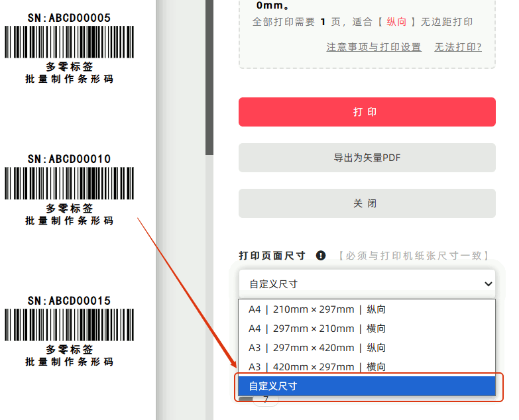Viewport: 519px width, 420px height.
Task: Click barcode label SN:ABCD00015 in preview
Action: tap(69, 331)
